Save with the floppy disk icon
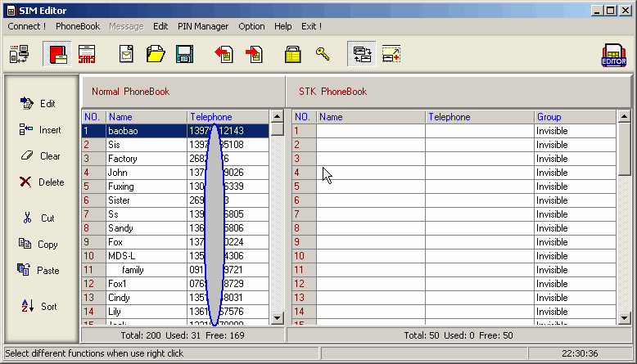This screenshot has height=364, width=637. click(184, 54)
